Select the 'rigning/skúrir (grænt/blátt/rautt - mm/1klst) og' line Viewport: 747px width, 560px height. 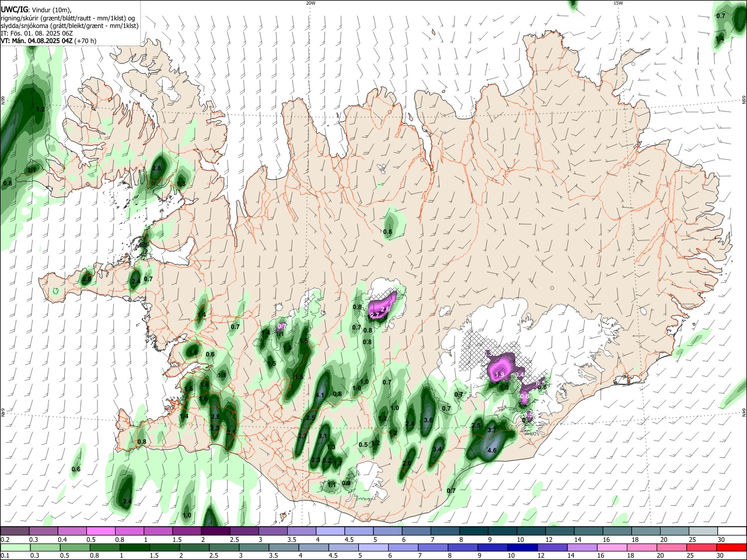pos(68,17)
